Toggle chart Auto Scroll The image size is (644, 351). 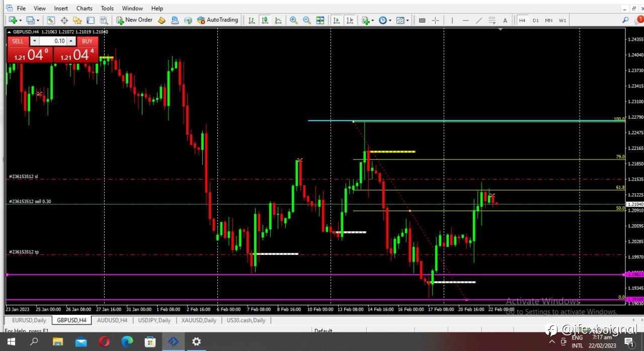(x=337, y=20)
